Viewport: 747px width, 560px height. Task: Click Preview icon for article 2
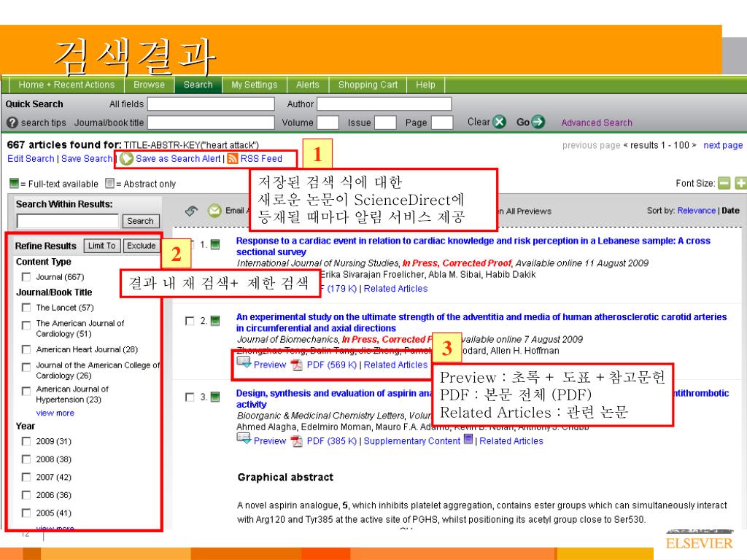[244, 363]
